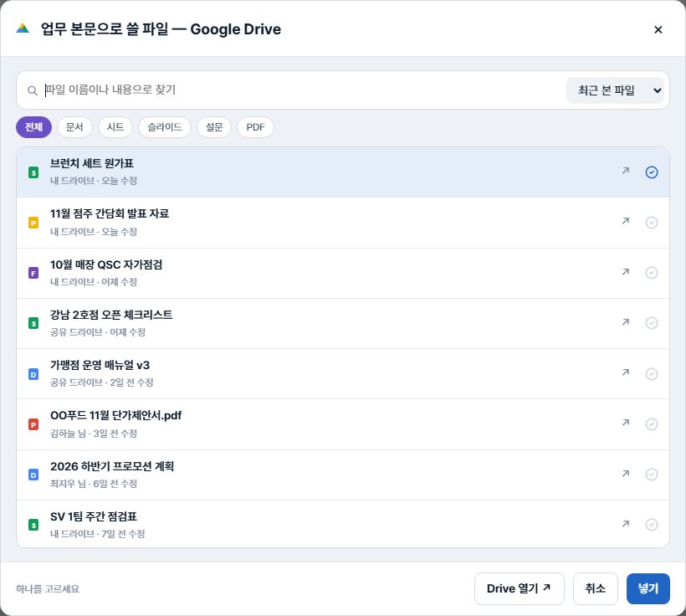Select the 전체 filter tab
This screenshot has width=686, height=616.
pyautogui.click(x=33, y=127)
